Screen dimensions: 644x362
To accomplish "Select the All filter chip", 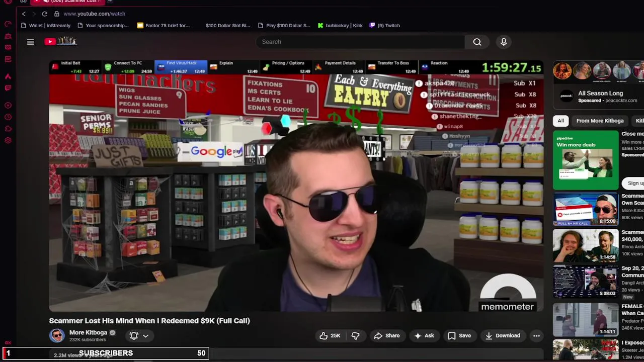I will 560,121.
